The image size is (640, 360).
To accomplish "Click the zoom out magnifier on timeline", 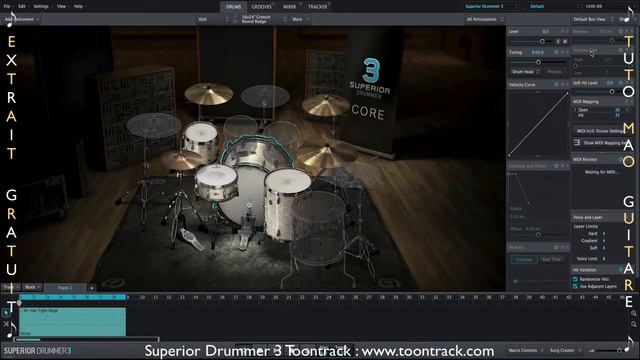I will point(633,324).
